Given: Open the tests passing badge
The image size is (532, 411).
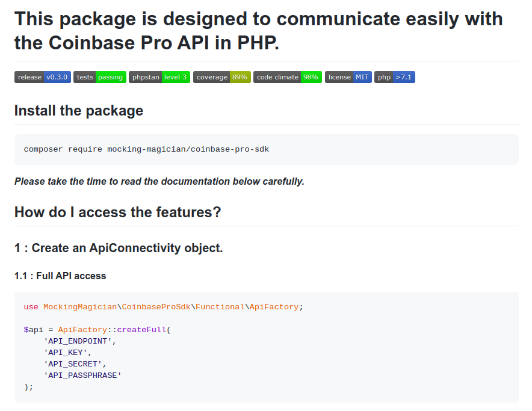Looking at the screenshot, I should tap(99, 76).
